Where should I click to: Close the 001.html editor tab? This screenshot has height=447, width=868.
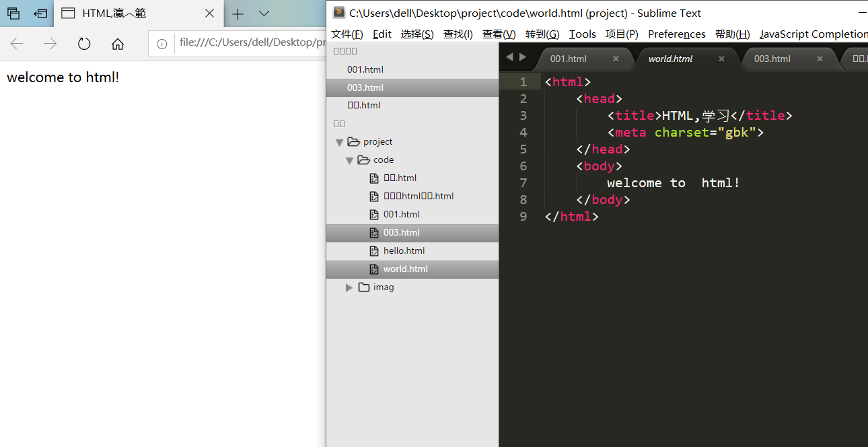click(x=616, y=59)
